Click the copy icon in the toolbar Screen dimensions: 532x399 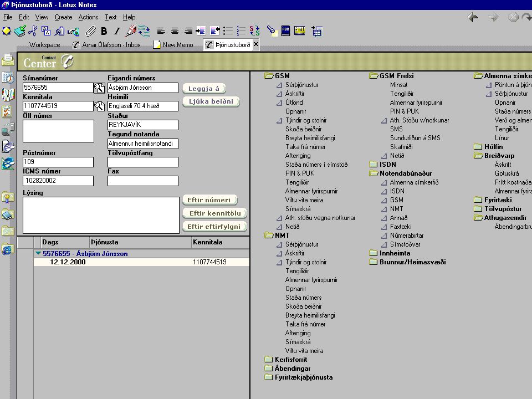click(x=46, y=31)
